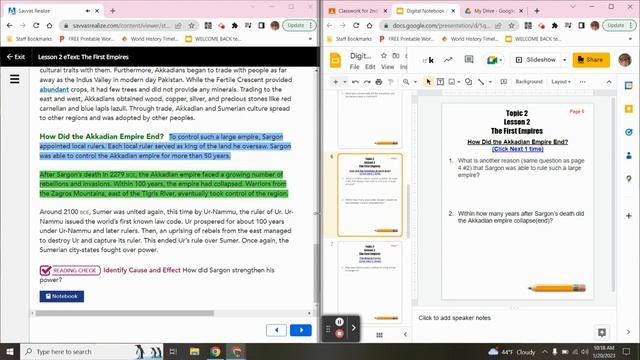640x360 pixels.
Task: Click the 'abundant' vocabulary link in the eText
Action: click(54, 89)
